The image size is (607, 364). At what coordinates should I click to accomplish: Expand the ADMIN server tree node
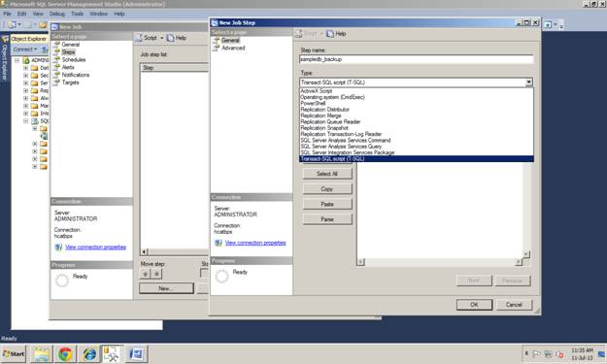(17, 60)
